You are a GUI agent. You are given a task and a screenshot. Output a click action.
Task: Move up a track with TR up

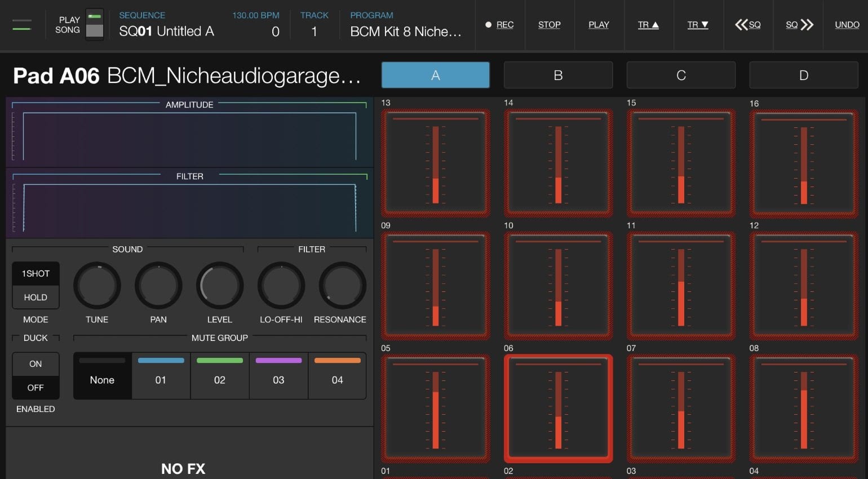(x=648, y=25)
